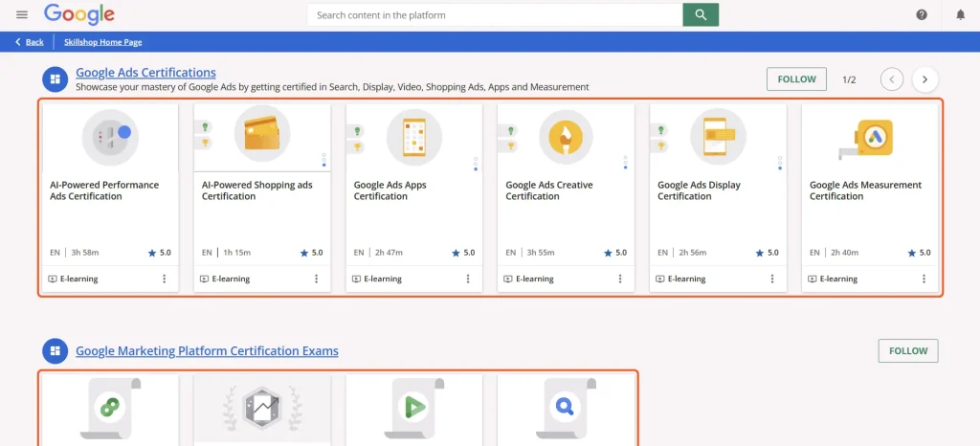The height and width of the screenshot is (446, 980).
Task: Open more options for Google Ads Display card
Action: pyautogui.click(x=772, y=279)
